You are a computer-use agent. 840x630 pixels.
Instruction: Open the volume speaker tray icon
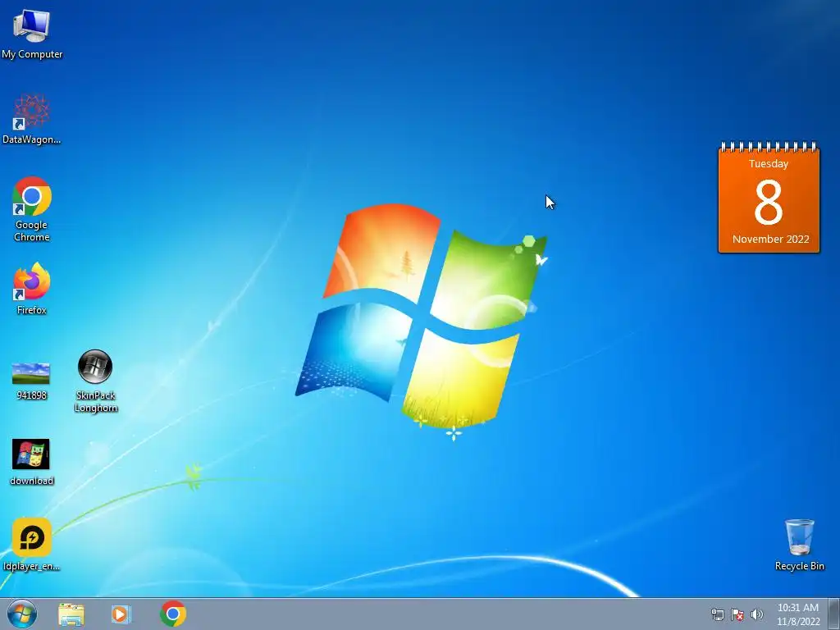[x=756, y=614]
